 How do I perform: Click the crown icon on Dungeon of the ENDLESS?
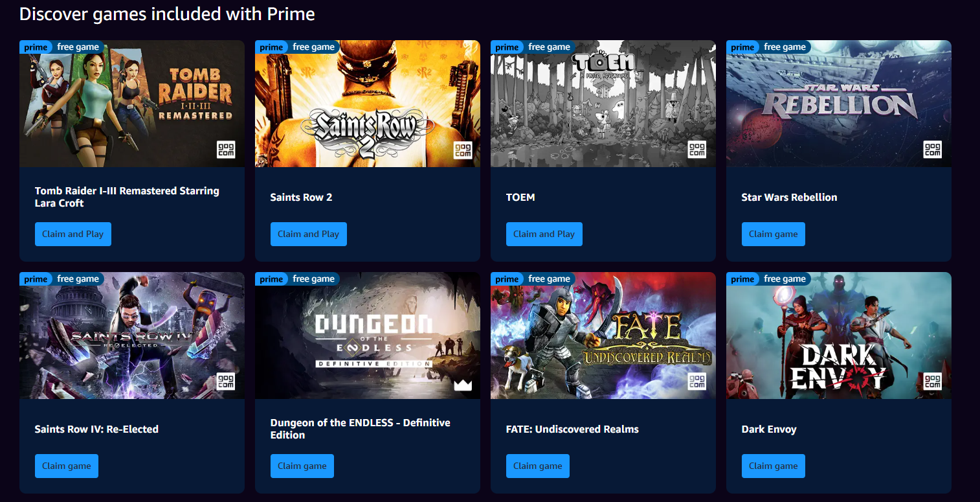click(463, 385)
